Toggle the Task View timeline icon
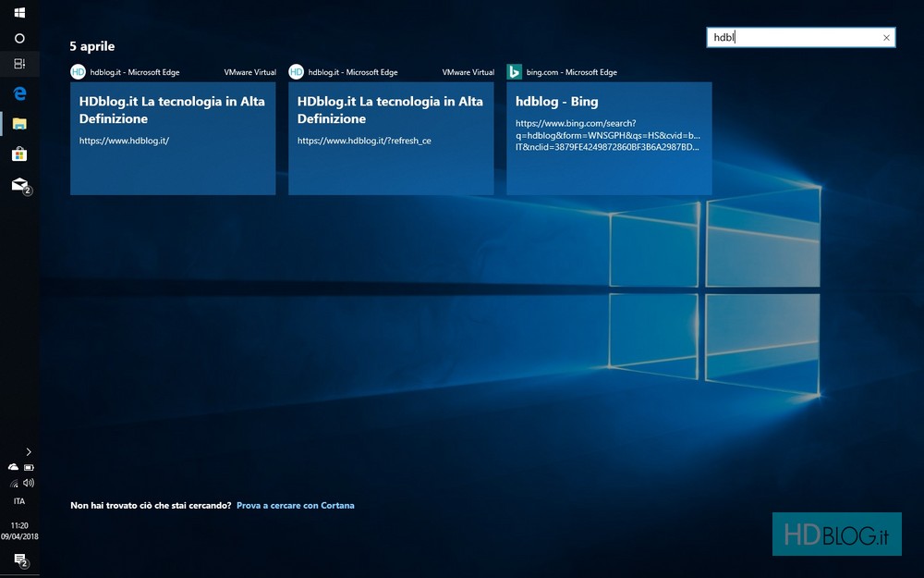924x578 pixels. 19,64
